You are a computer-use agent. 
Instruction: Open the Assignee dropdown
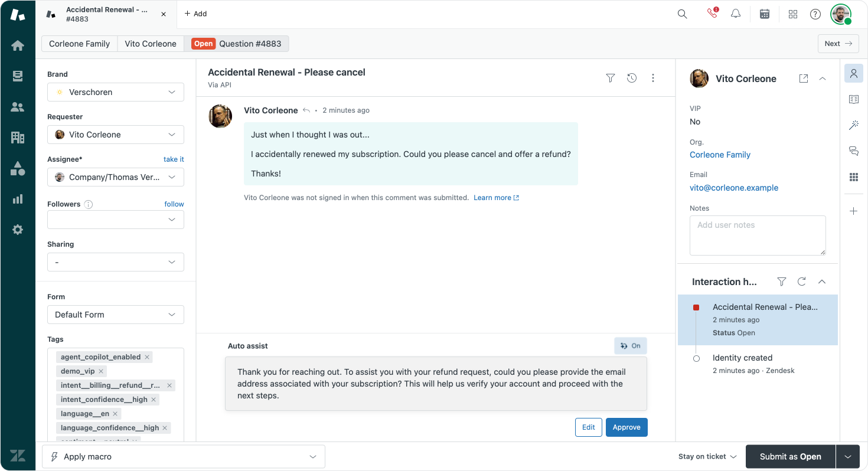(116, 177)
